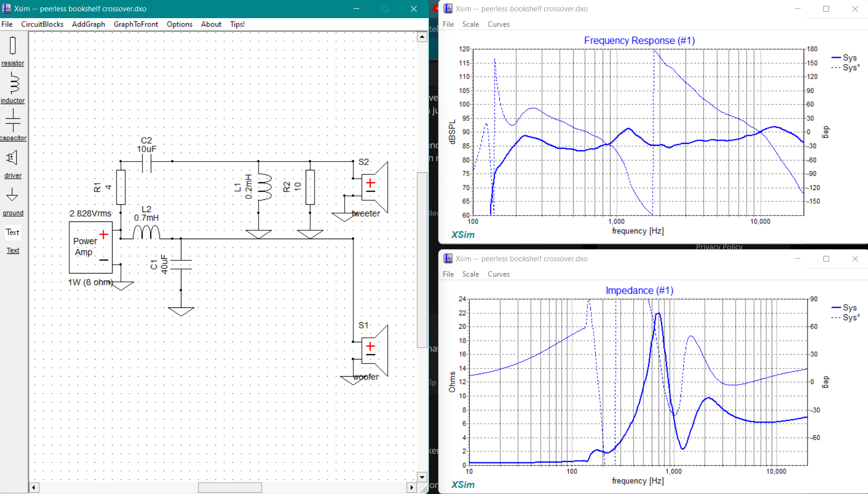
Task: Select the Power Amp block in schematic
Action: tap(91, 247)
